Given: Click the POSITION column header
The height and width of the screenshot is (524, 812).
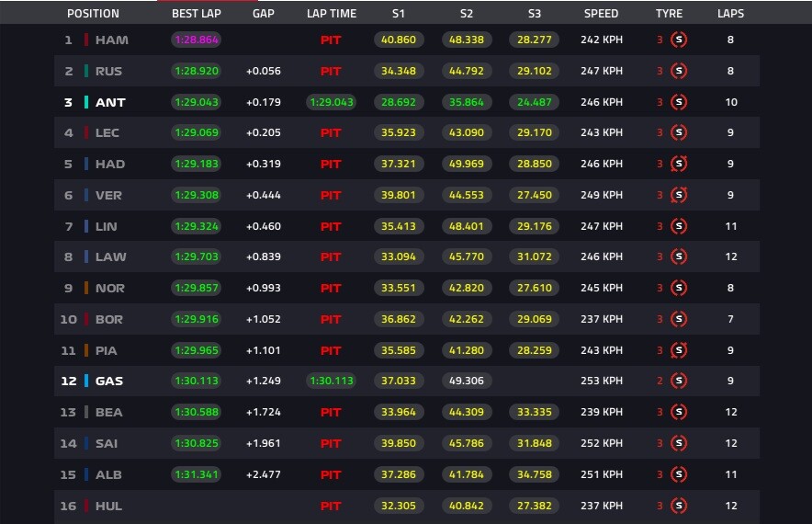Looking at the screenshot, I should [93, 14].
